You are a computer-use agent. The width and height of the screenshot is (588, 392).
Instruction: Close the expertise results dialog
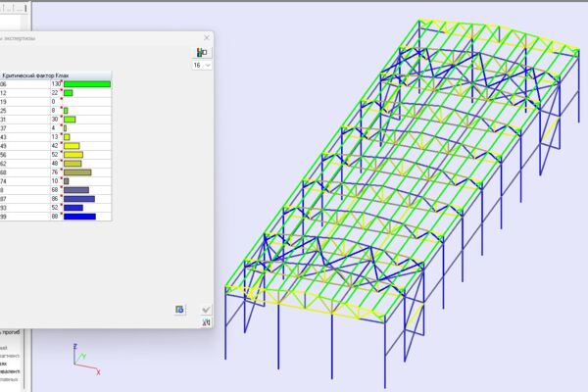point(207,38)
